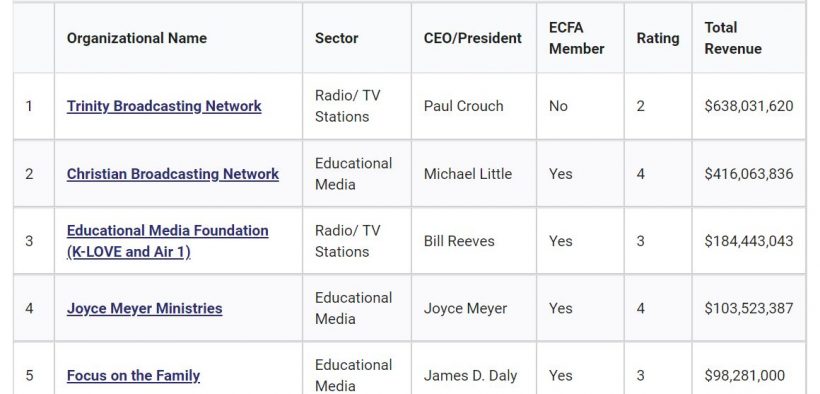Select the $184,443,043 revenue cell
Screen dimensions: 820x394
[749, 241]
